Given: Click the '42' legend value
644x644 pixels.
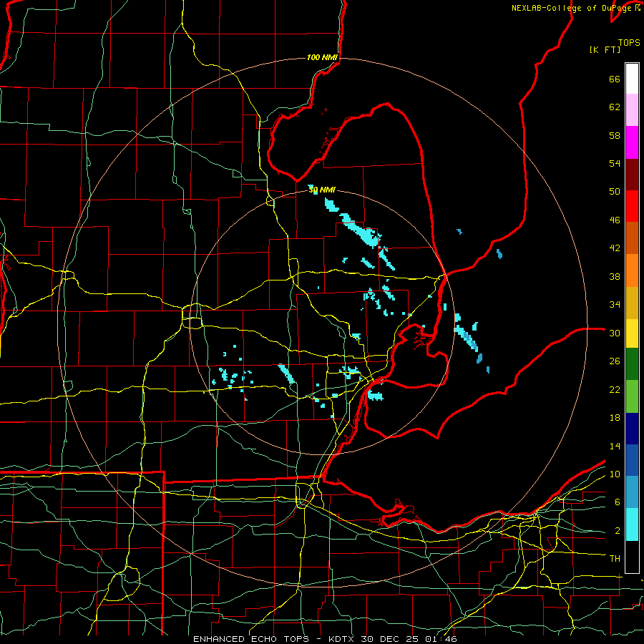Looking at the screenshot, I should (615, 248).
